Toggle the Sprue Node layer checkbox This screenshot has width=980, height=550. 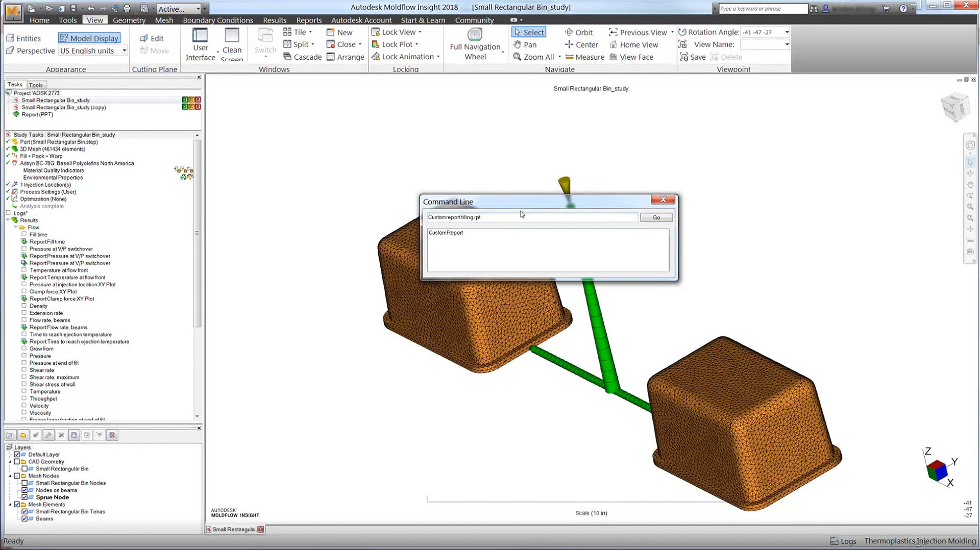(24, 497)
